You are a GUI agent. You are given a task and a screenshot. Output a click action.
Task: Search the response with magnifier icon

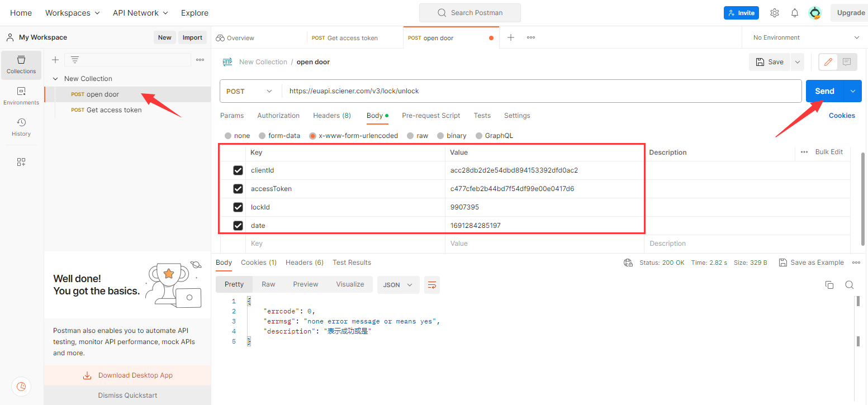[849, 285]
